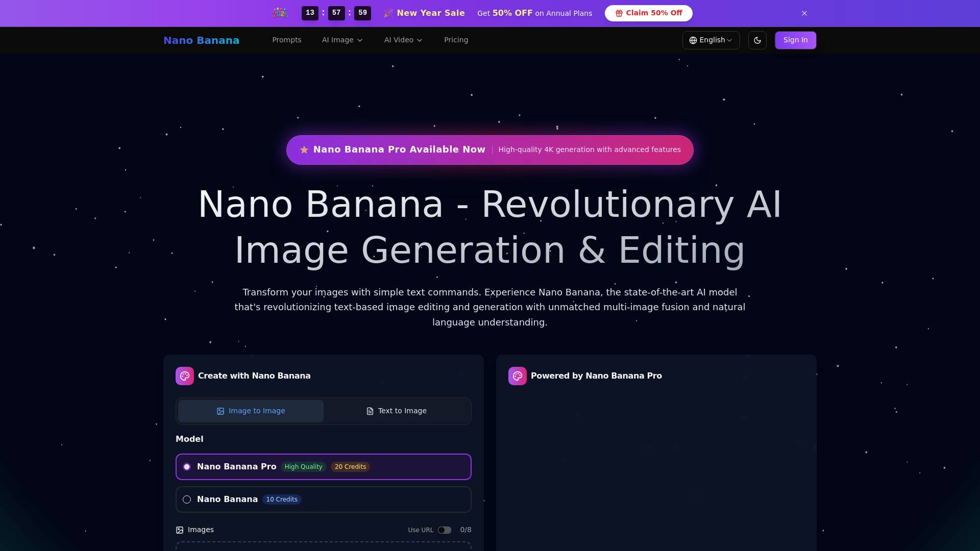This screenshot has width=980, height=551.
Task: Click the Claim 50% Off button
Action: point(648,13)
